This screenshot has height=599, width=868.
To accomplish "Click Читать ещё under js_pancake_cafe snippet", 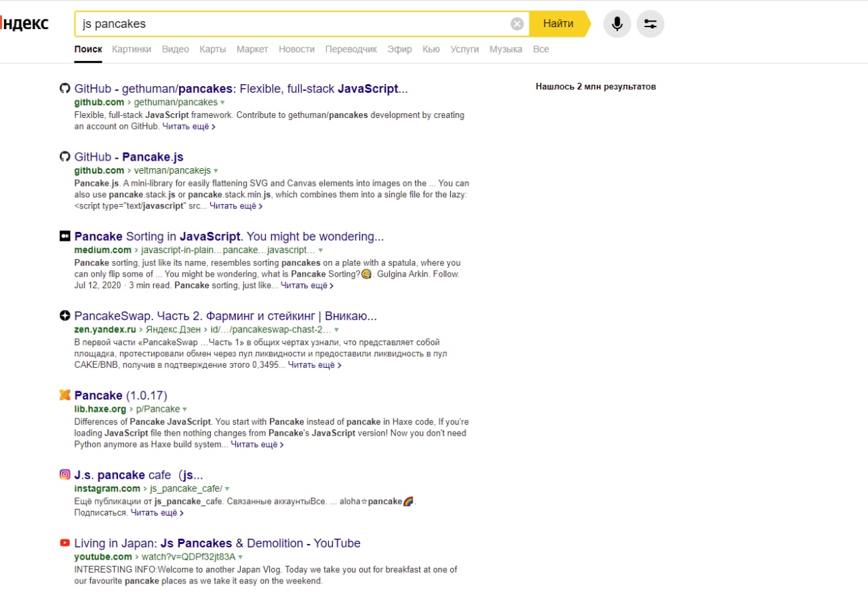I will click(157, 513).
